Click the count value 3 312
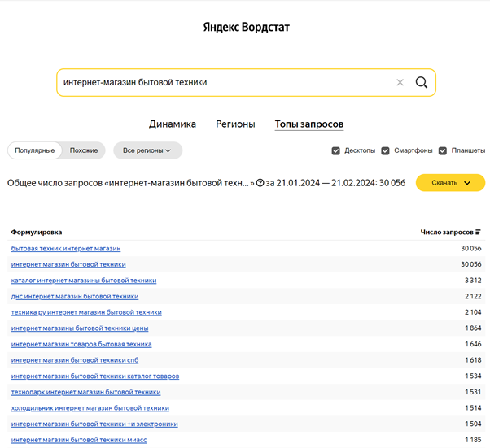This screenshot has width=490, height=448. pos(473,281)
